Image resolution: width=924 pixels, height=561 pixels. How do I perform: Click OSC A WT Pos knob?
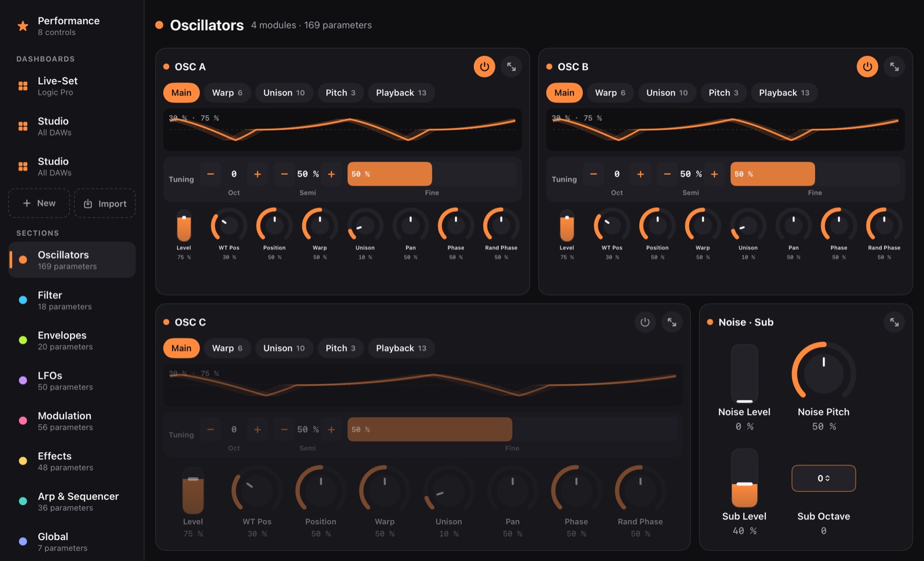pyautogui.click(x=229, y=226)
